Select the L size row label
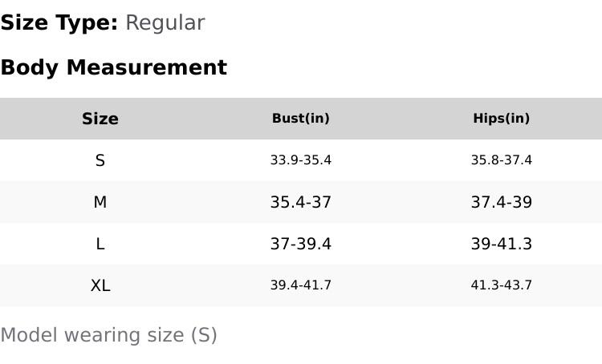The width and height of the screenshot is (602, 364). pyautogui.click(x=100, y=244)
